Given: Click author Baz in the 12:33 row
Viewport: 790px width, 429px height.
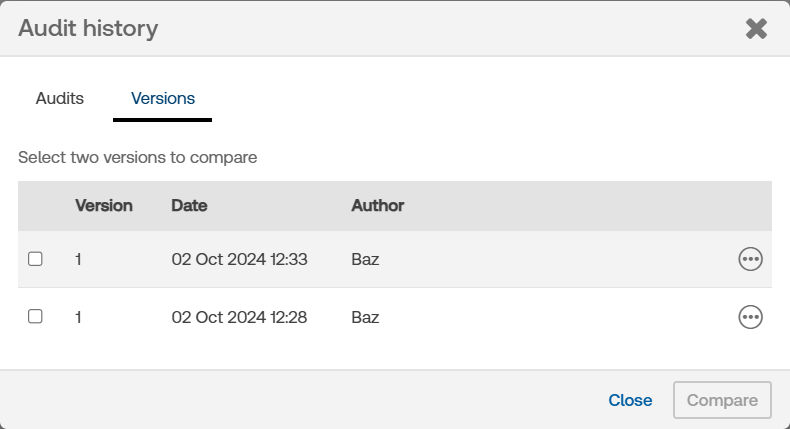Looking at the screenshot, I should 365,259.
